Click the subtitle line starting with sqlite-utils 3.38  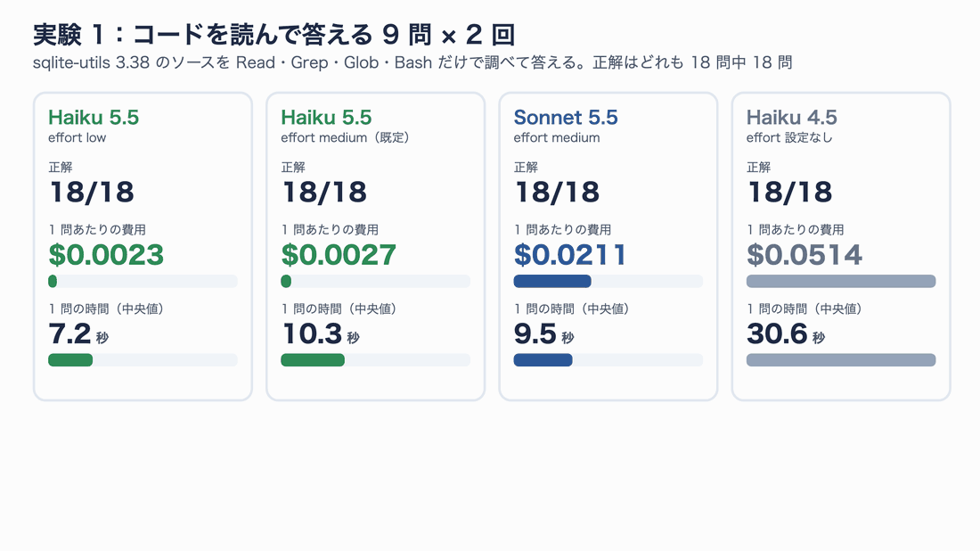[x=412, y=62]
